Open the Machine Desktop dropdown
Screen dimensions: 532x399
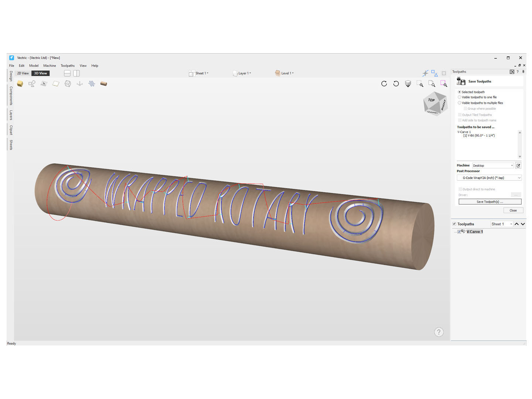coord(493,166)
